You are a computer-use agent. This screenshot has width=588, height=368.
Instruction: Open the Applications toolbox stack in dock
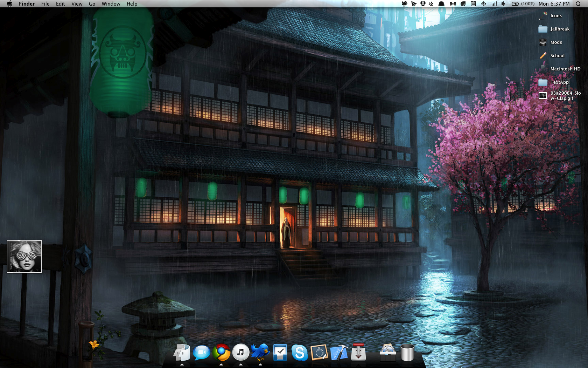(x=388, y=353)
